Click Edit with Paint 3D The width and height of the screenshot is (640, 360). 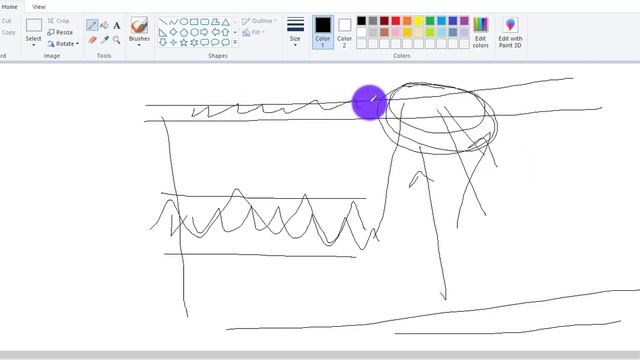510,33
